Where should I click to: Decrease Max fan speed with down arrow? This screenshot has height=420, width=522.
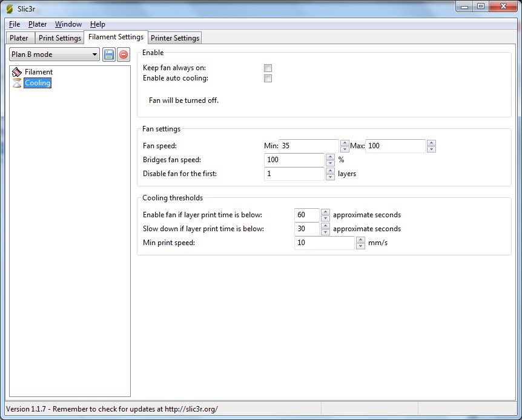[x=431, y=149]
